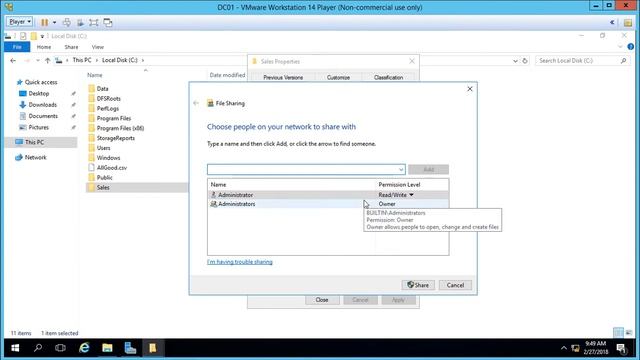Click the removable devices toolbar icon
Viewport: 640px width, 360px height.
(x=80, y=22)
